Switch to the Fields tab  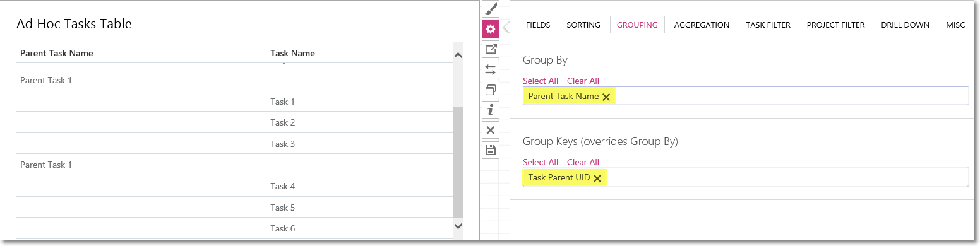pos(538,25)
